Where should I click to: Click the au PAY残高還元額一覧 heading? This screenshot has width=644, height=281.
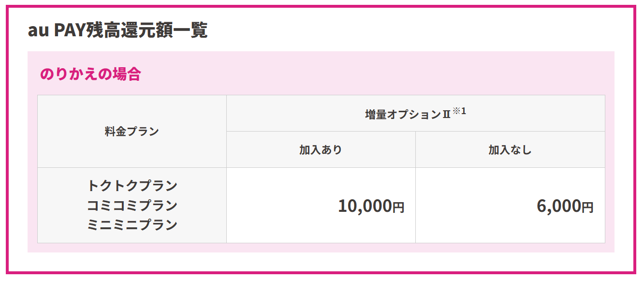117,30
